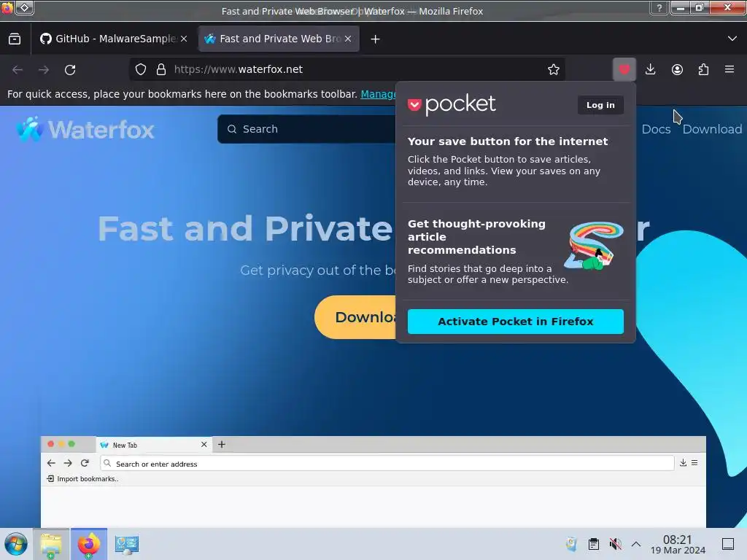This screenshot has height=560, width=747.
Task: Click Firefox icon in taskbar
Action: tap(88, 544)
